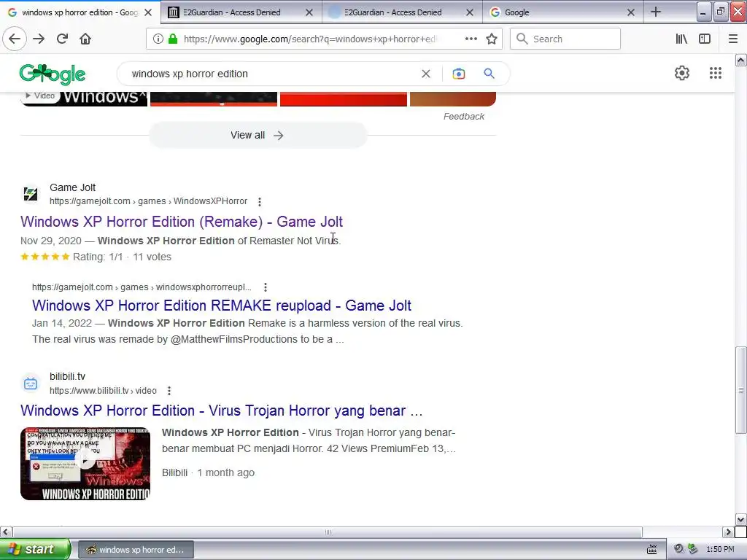The height and width of the screenshot is (560, 747).
Task: Open the Firefox home page
Action: (85, 39)
